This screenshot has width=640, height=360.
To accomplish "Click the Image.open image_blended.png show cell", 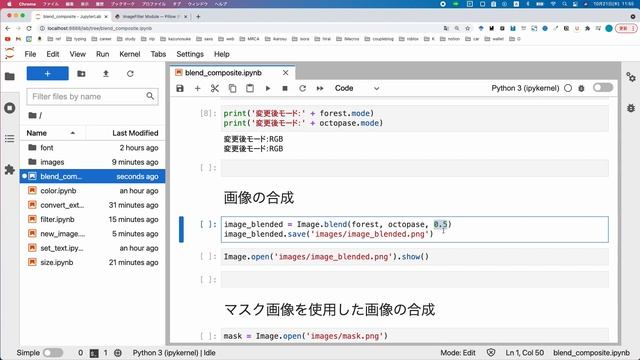I will point(415,257).
